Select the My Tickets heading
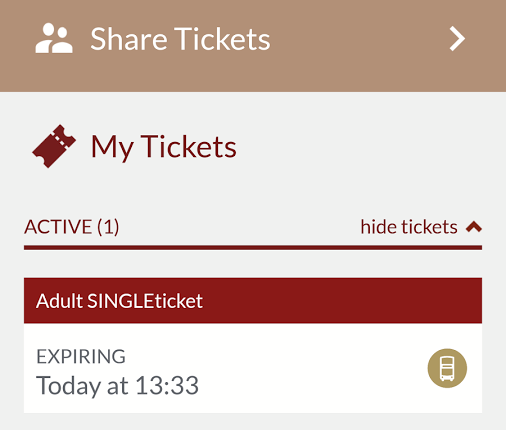This screenshot has width=506, height=430. (x=164, y=147)
